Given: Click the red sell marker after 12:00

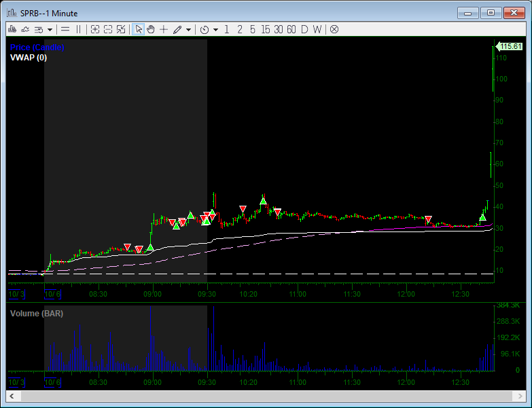Looking at the screenshot, I should click(x=428, y=219).
